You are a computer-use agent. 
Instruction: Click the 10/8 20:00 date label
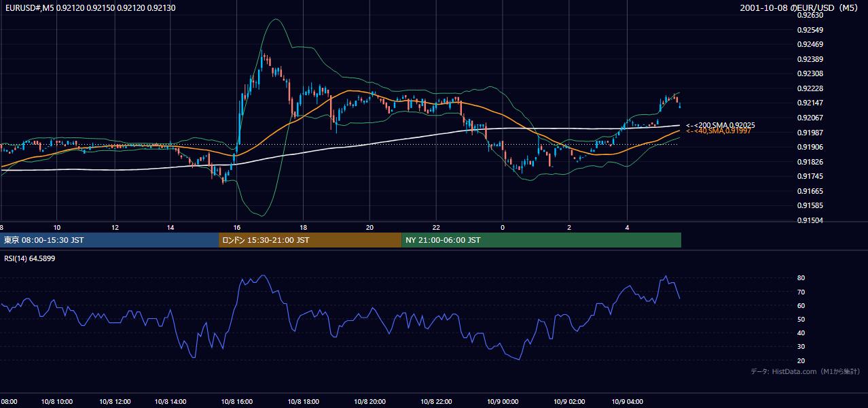coord(369,402)
